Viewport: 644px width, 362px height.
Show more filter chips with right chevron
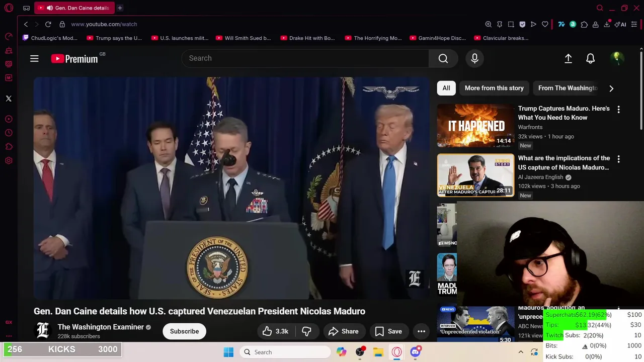[611, 88]
